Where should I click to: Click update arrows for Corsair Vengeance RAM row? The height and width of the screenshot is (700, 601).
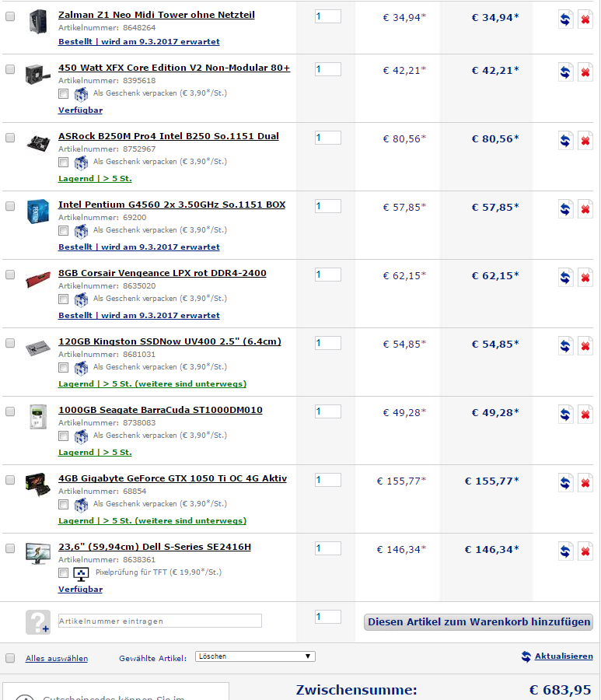coord(565,278)
